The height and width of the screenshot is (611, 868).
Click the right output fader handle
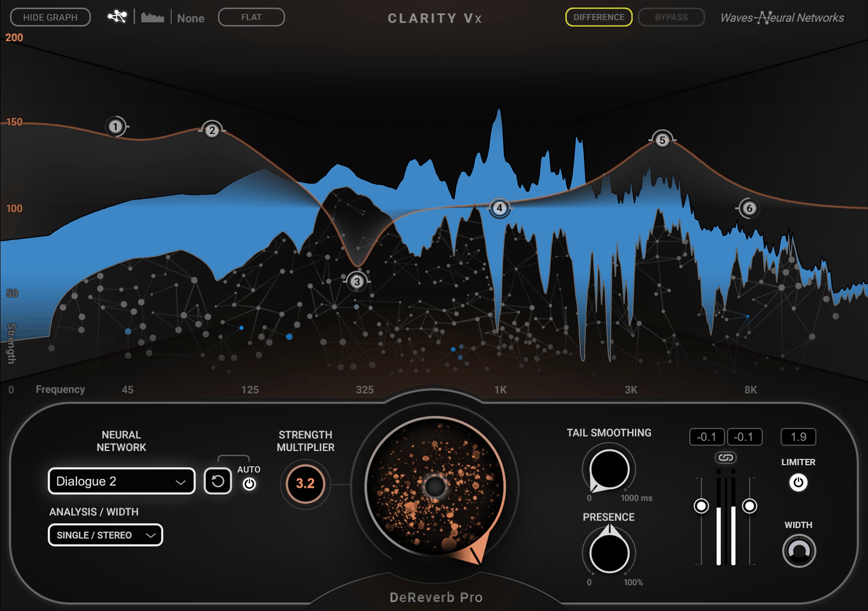coord(749,506)
